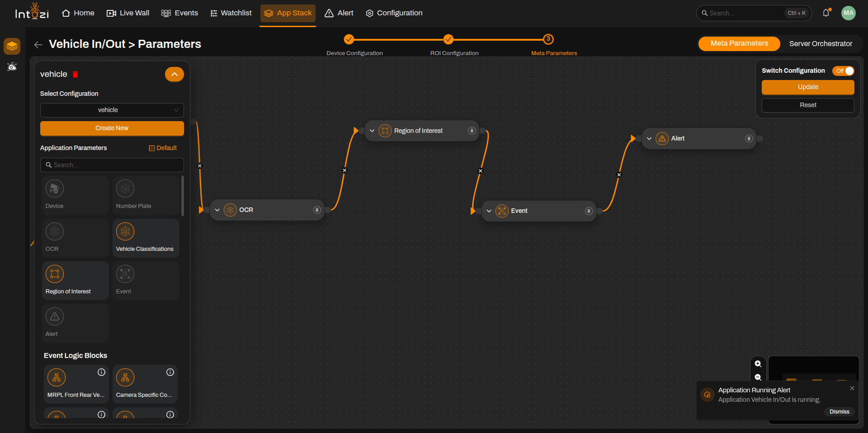Remove the Event node via delete icon
This screenshot has width=868, height=433.
click(589, 211)
